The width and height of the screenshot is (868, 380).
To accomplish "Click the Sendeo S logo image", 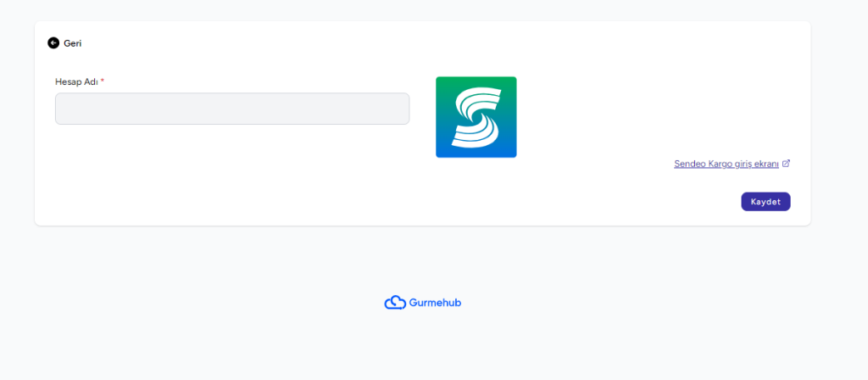I will (476, 117).
